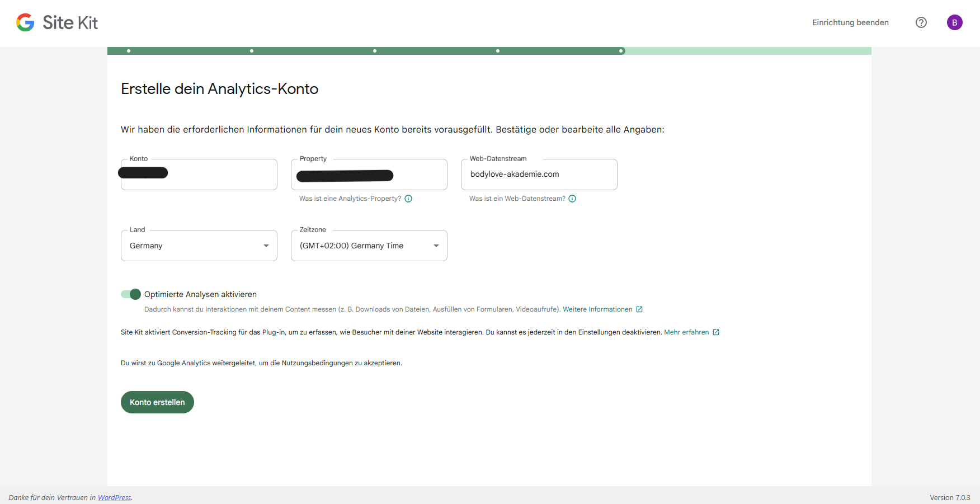Toggle Optimierte Analysen aktivieren switch

(131, 294)
